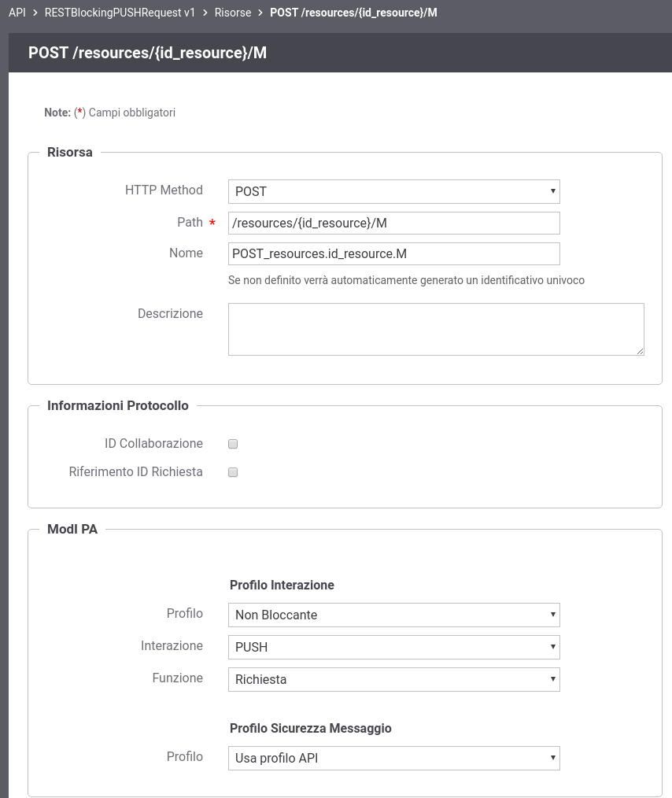
Task: Click the Path input field
Action: pos(393,223)
